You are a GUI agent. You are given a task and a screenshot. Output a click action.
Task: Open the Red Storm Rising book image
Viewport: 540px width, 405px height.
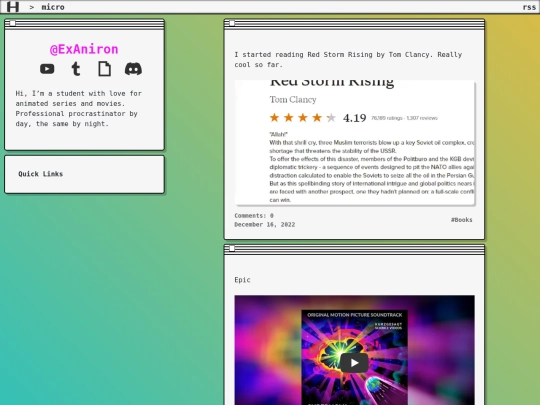point(354,143)
